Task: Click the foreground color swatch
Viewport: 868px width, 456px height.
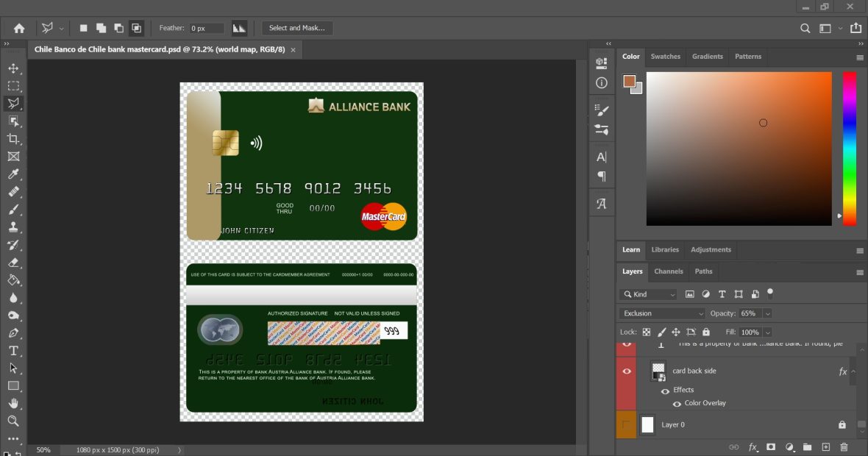Action: [629, 82]
